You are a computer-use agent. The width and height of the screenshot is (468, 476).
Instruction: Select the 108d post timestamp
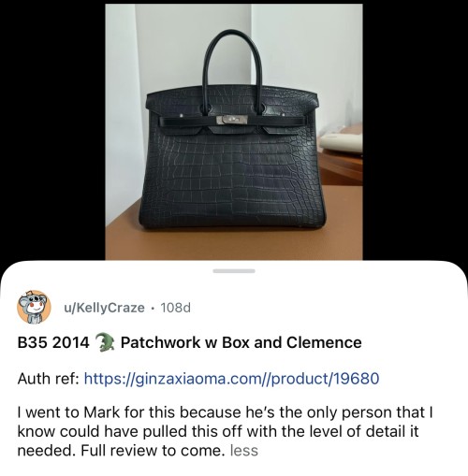(x=175, y=308)
